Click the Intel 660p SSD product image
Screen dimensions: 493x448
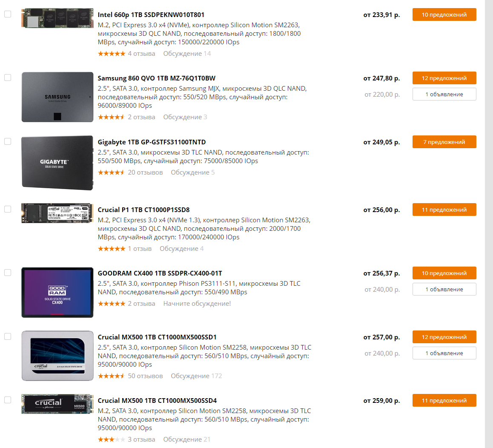tap(57, 18)
